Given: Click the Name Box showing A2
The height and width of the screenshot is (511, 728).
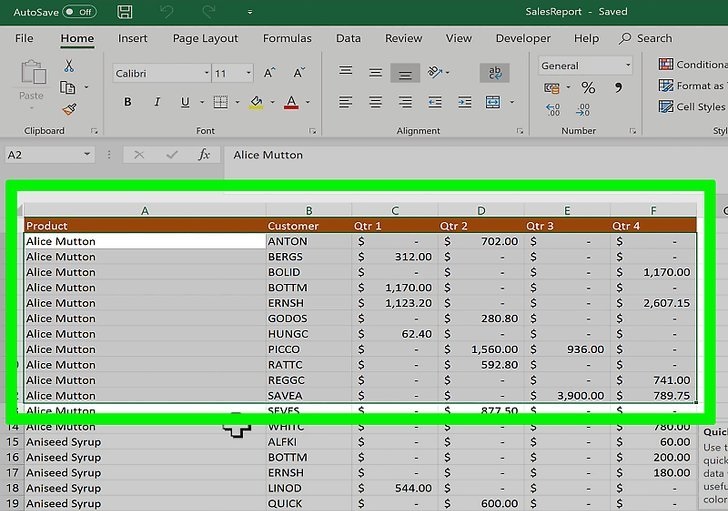Looking at the screenshot, I should click(x=49, y=155).
